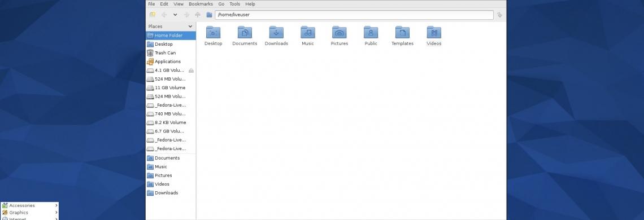Click the Go button beside the path bar

coord(499,15)
